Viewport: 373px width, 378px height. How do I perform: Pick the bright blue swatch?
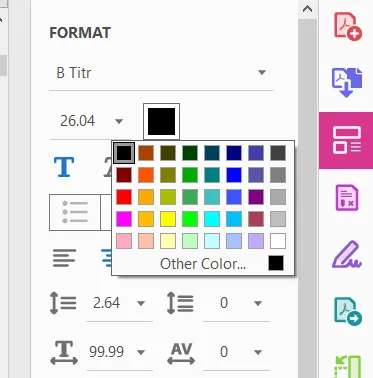click(x=234, y=175)
